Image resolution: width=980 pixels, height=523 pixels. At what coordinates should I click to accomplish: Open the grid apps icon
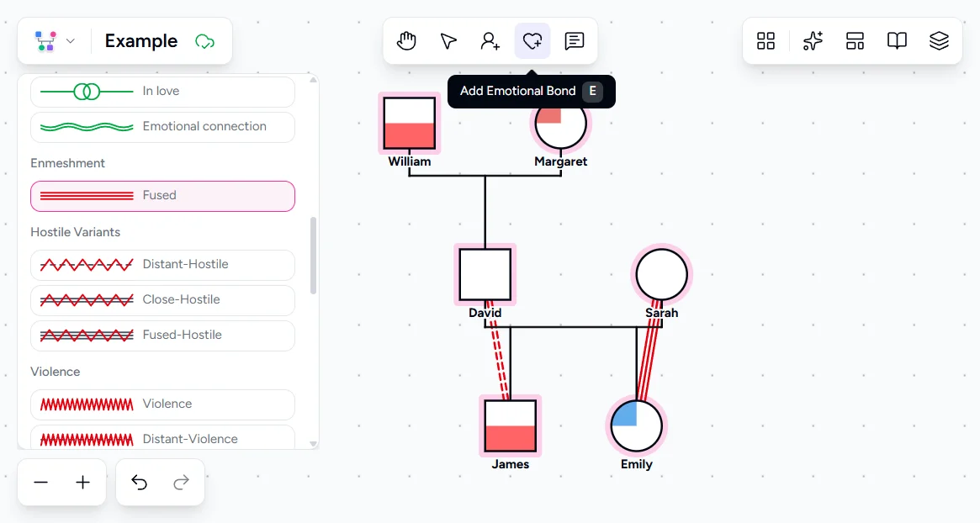click(x=765, y=41)
